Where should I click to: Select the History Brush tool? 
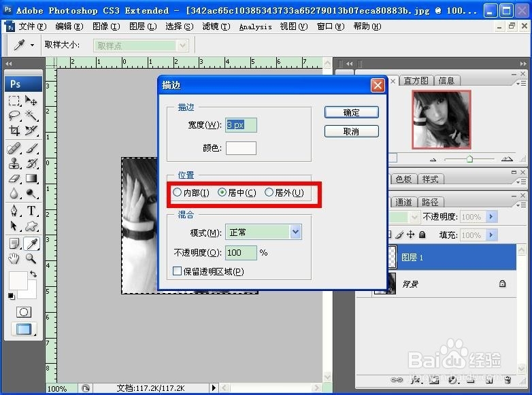[x=31, y=163]
